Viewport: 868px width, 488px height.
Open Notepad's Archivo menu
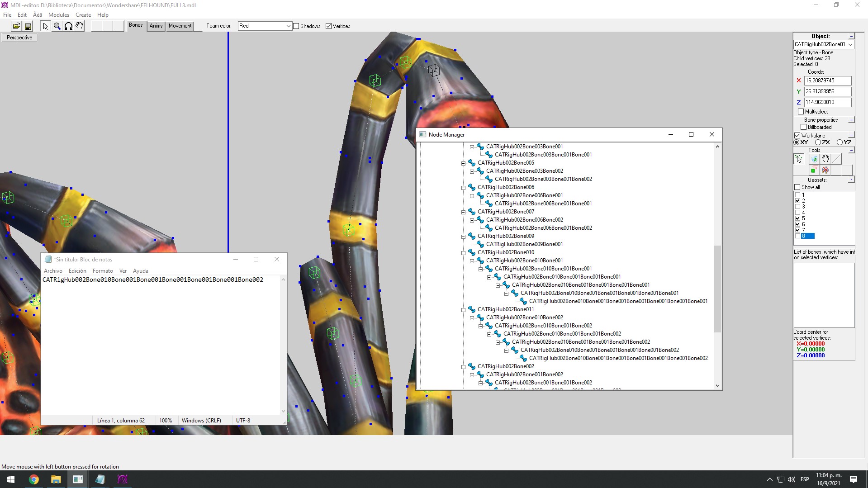[53, 271]
